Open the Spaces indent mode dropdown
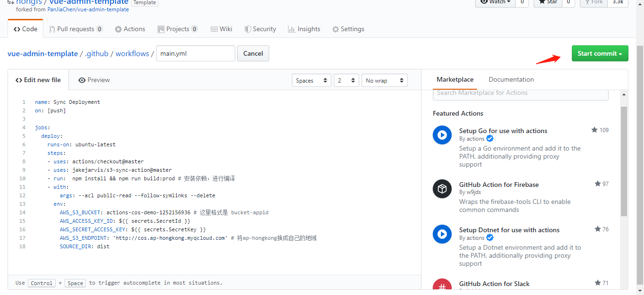Screen dimensions: 644x295 311,81
